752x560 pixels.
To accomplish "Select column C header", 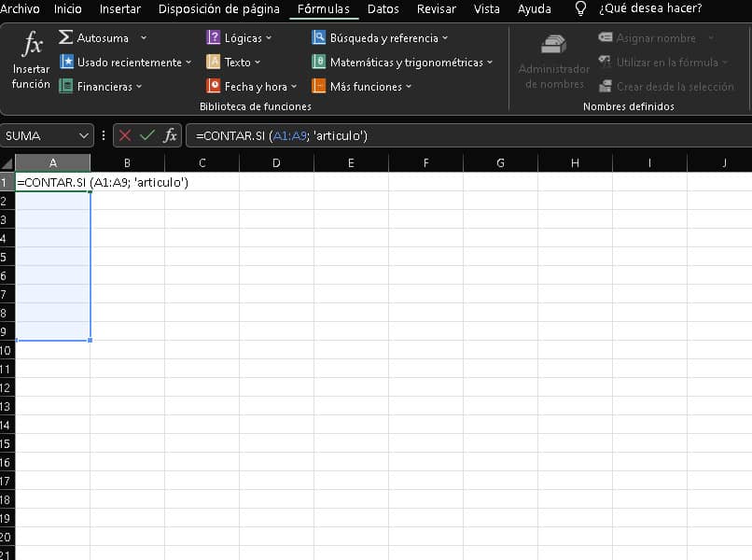I will coord(202,163).
